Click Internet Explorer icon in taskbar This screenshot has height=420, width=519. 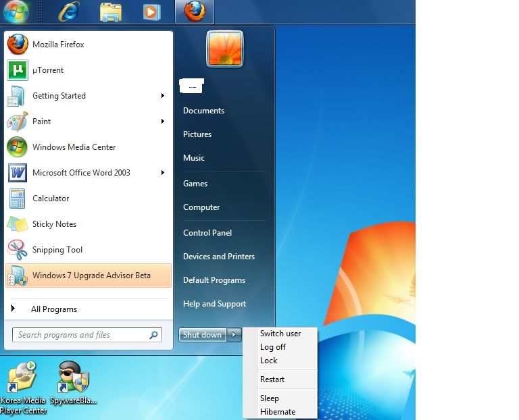(68, 11)
